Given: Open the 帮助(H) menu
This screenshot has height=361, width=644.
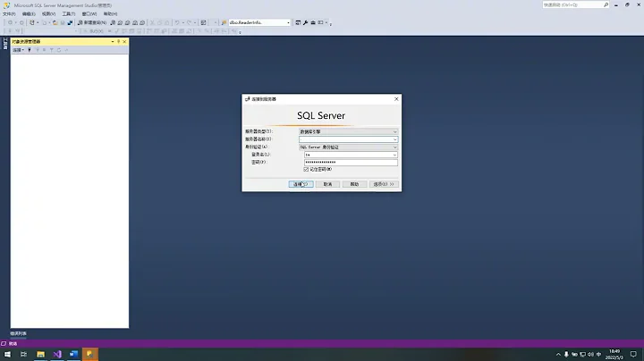Looking at the screenshot, I should click(110, 14).
